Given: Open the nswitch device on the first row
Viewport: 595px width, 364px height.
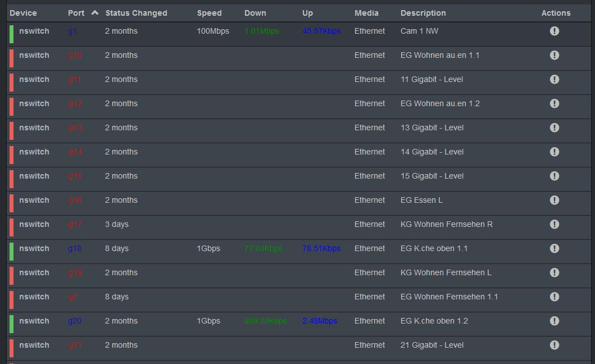Looking at the screenshot, I should click(34, 31).
